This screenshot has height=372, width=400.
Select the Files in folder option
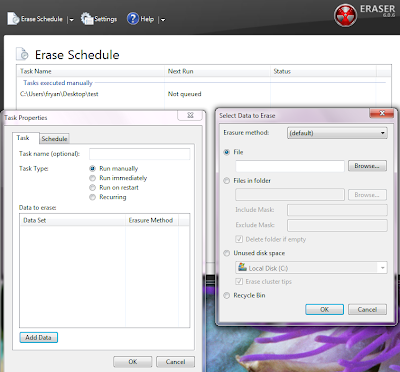point(227,181)
